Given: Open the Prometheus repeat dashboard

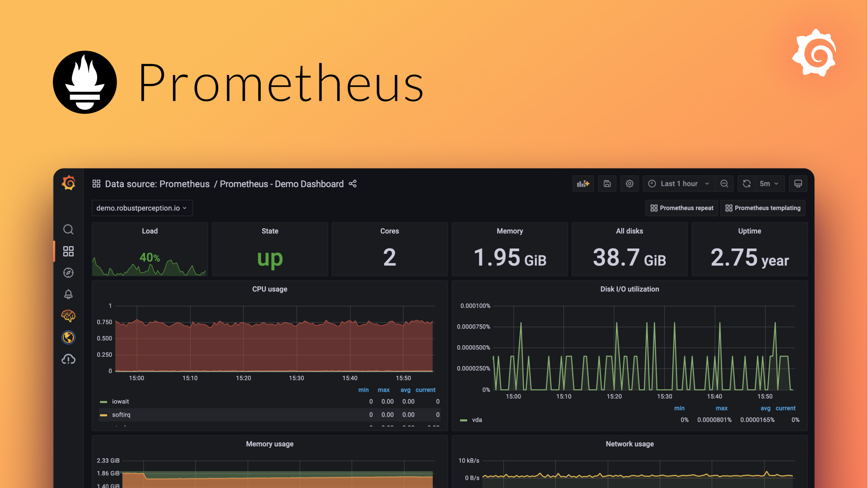Looking at the screenshot, I should (681, 208).
